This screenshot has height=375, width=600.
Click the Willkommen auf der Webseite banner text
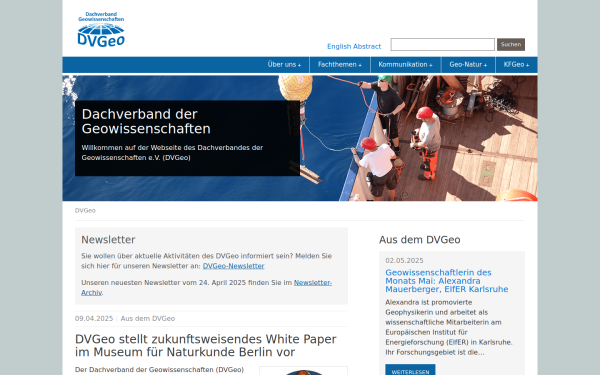click(172, 153)
